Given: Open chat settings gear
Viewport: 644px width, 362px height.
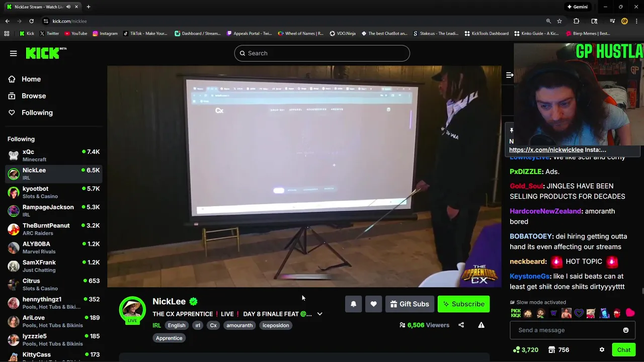Looking at the screenshot, I should (x=602, y=350).
